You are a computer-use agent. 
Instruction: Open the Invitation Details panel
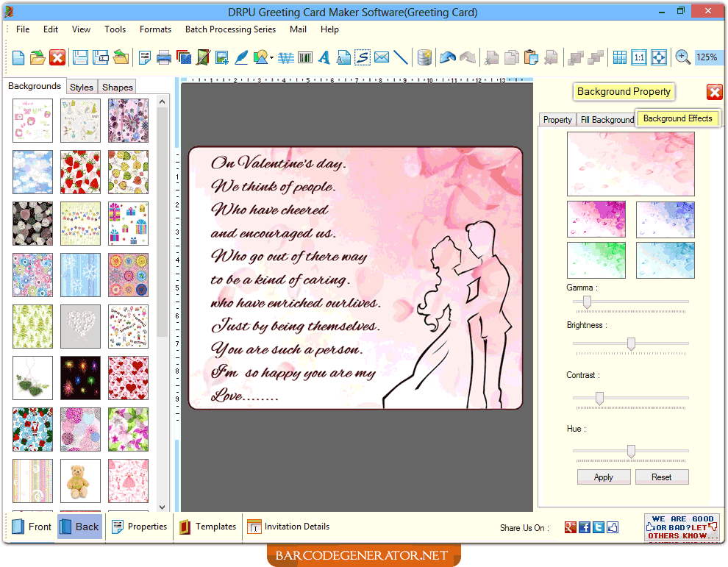coord(288,527)
